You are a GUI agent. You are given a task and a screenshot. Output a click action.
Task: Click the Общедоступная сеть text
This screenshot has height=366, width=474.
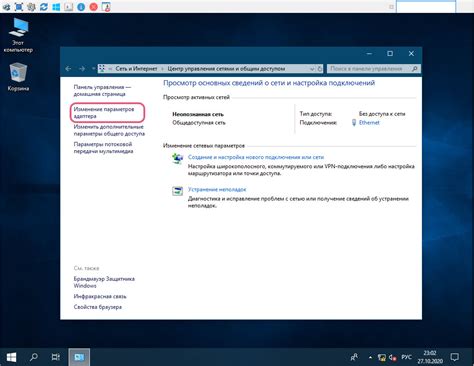(199, 123)
